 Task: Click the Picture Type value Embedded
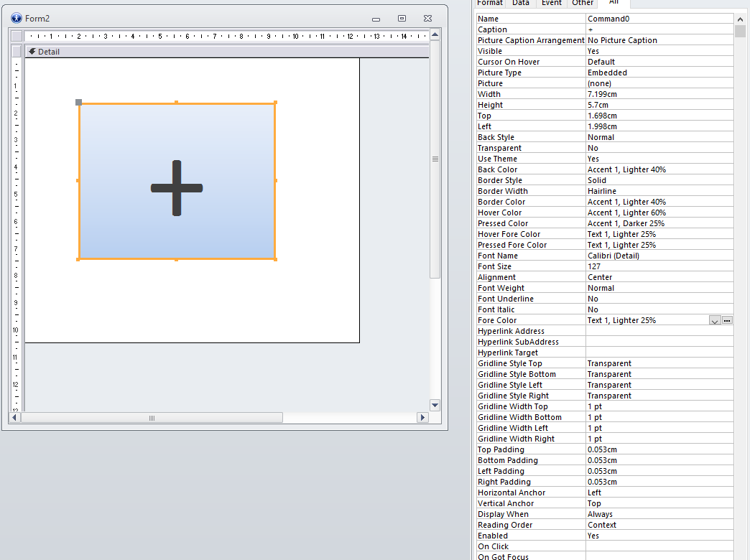pyautogui.click(x=659, y=73)
